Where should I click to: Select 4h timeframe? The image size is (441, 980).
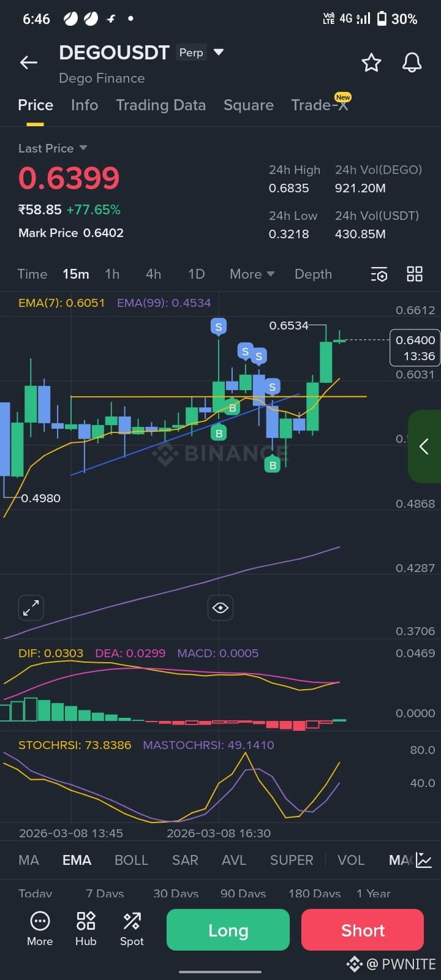[x=153, y=274]
